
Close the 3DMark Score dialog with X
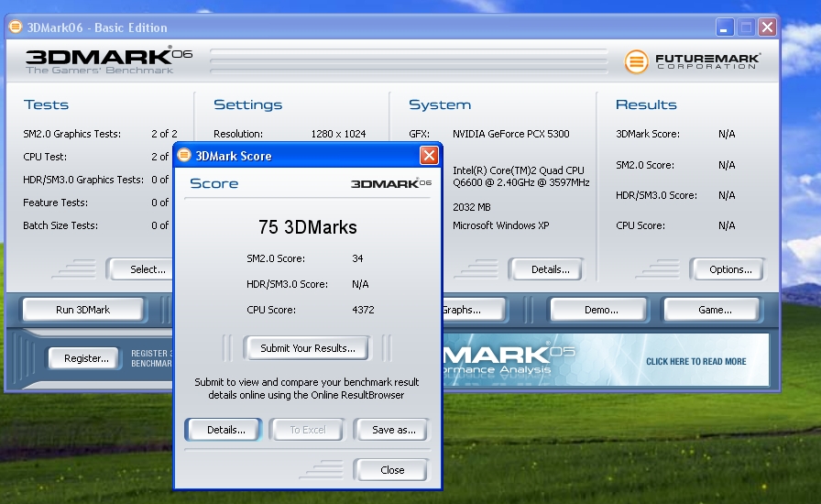coord(429,155)
